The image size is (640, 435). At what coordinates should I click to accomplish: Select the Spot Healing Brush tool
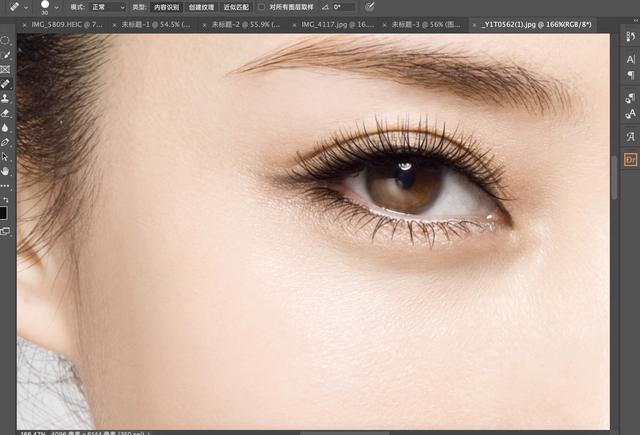5,84
